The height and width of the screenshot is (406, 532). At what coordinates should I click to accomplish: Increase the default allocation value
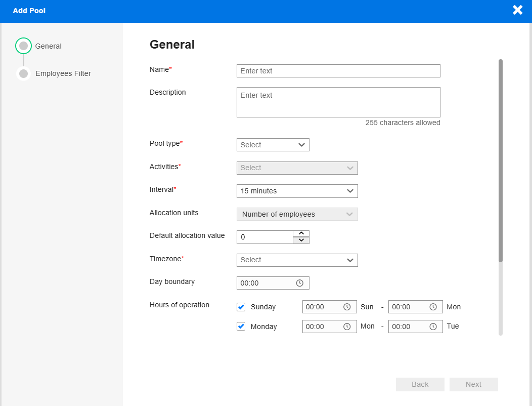coord(301,234)
